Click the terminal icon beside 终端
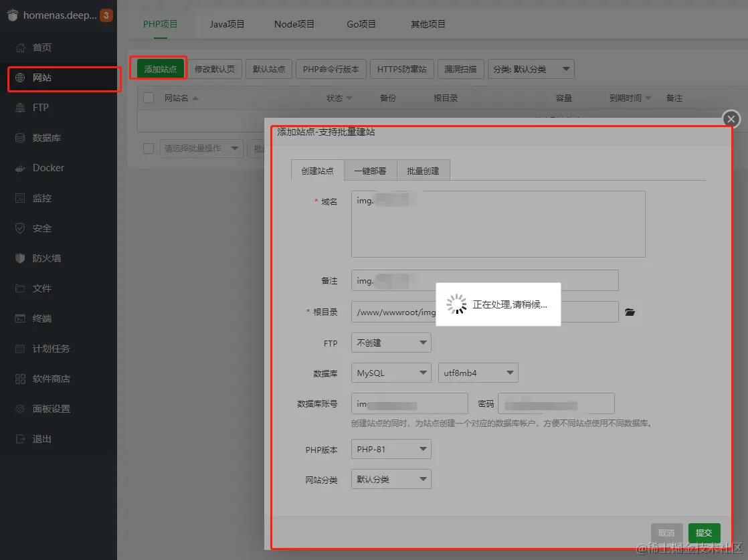The image size is (748, 560). point(20,318)
